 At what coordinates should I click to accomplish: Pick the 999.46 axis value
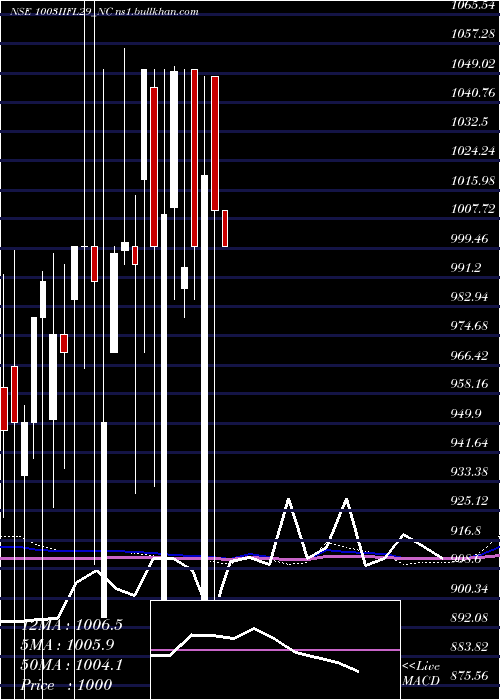pyautogui.click(x=470, y=238)
